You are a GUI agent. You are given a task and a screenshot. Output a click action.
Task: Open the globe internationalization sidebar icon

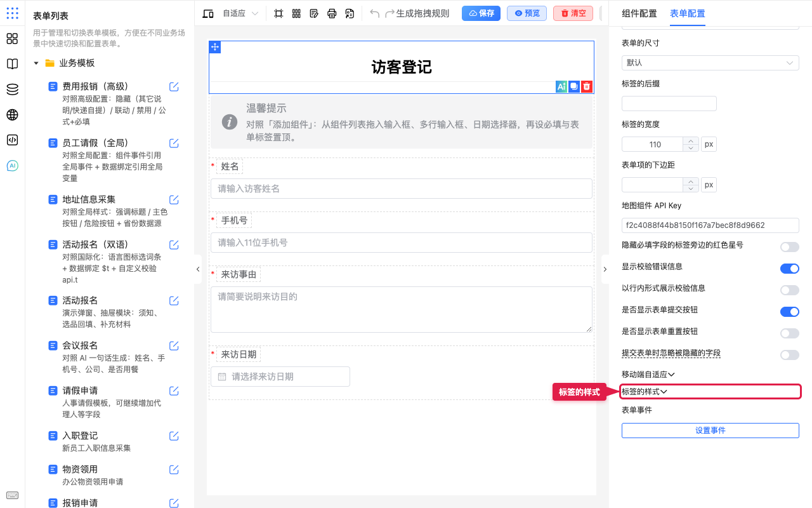coord(12,115)
